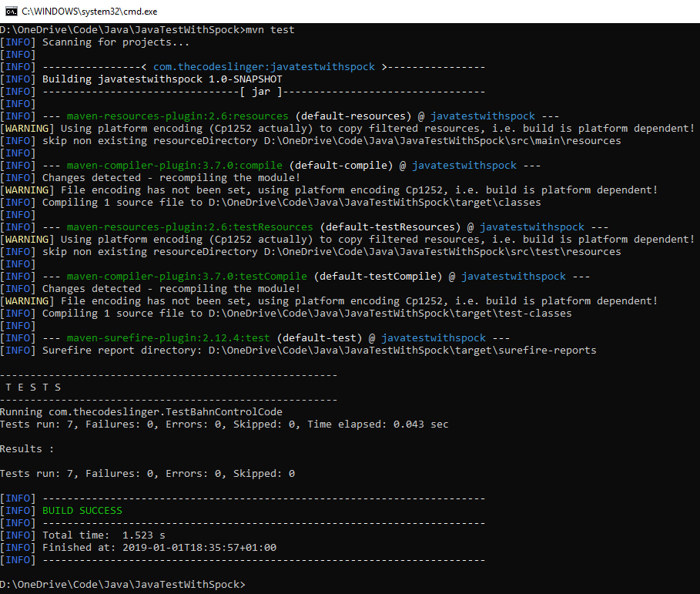Click the cmd.exe icon in title bar
Image resolution: width=700 pixels, height=594 pixels.
[x=11, y=11]
